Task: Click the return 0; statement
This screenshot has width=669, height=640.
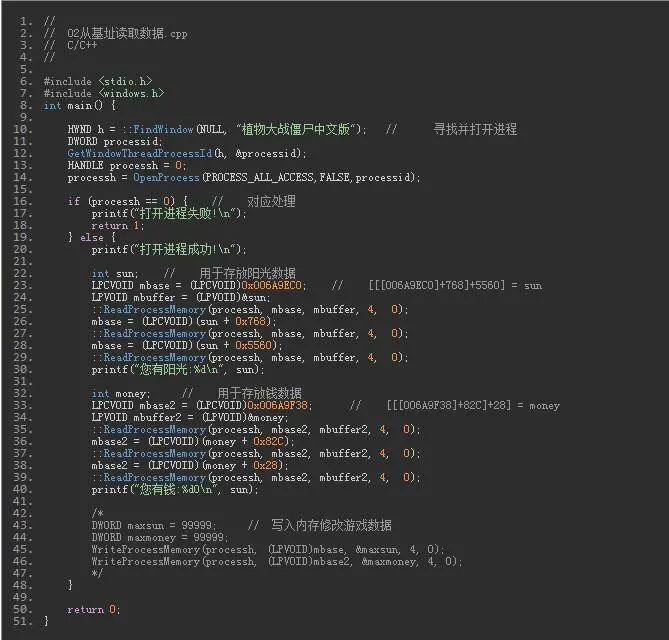Action: pos(93,609)
